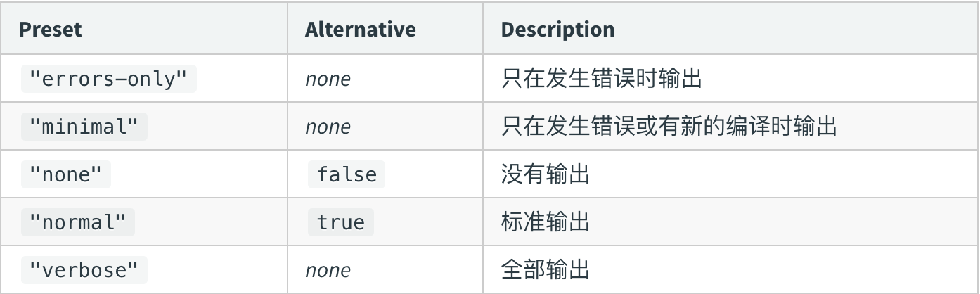Click the true alternative value
980x294 pixels.
click(340, 222)
